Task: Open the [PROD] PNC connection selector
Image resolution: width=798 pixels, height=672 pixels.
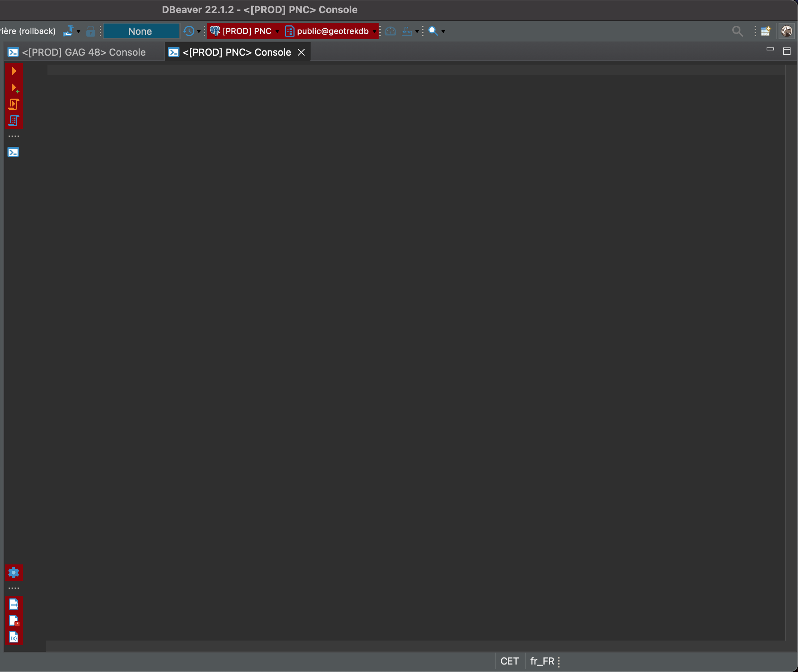Action: [244, 31]
